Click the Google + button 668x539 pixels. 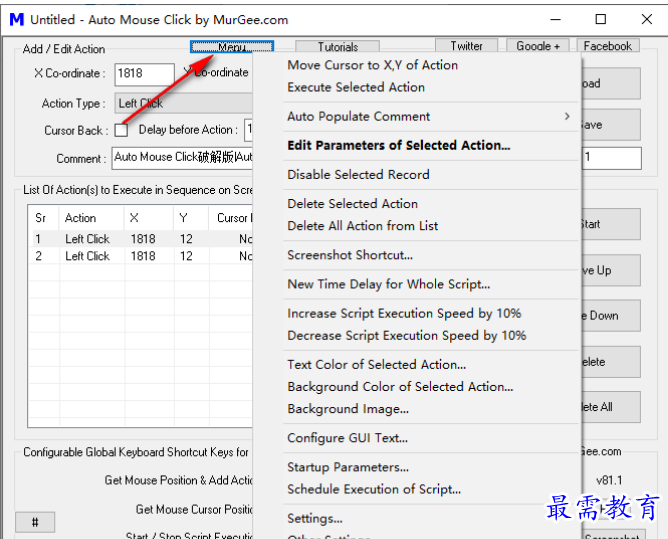click(538, 46)
